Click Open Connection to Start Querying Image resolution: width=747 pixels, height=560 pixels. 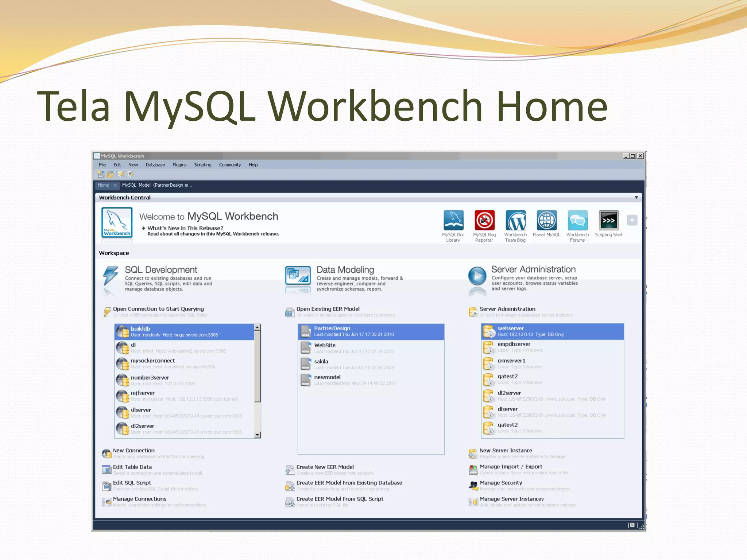pyautogui.click(x=158, y=309)
